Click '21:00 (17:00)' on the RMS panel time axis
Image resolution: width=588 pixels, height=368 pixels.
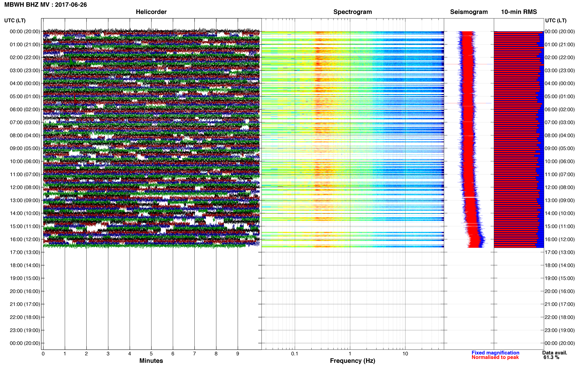pos(560,304)
